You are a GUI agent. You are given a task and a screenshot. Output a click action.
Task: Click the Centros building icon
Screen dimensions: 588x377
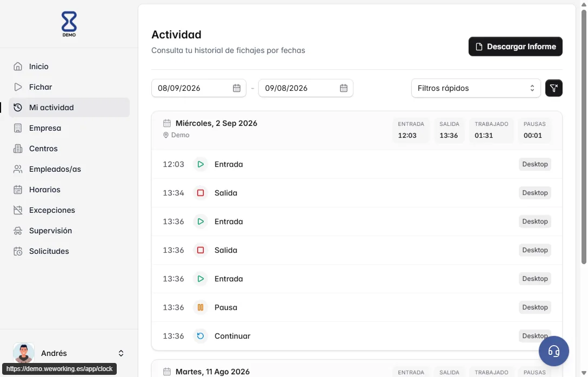tap(18, 149)
